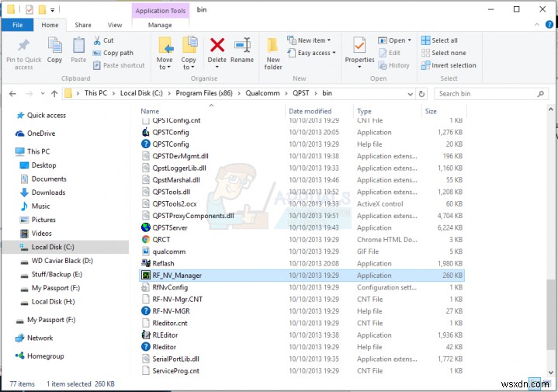558x392 pixels.
Task: Expand the address bar history dropdown
Action: (x=411, y=95)
